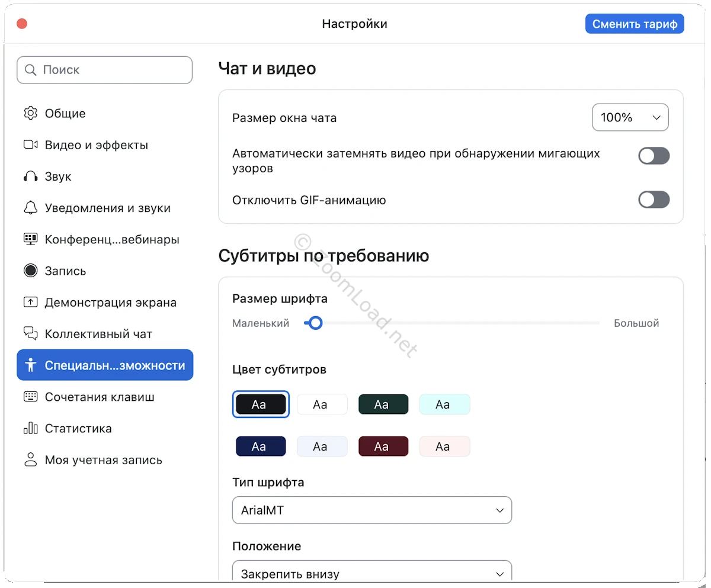Expand the ArialMT font type dropdown
This screenshot has width=711, height=588.
[x=371, y=510]
